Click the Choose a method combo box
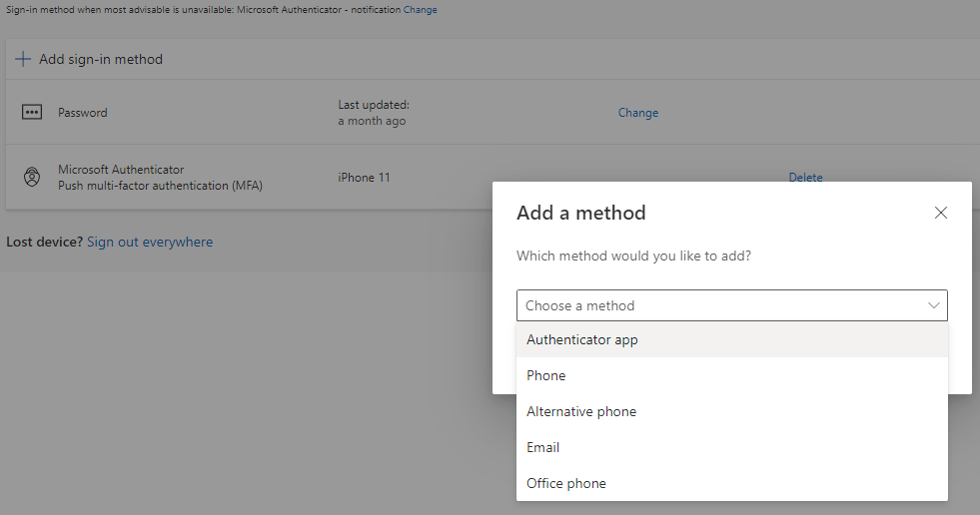Screen dimensions: 980x515 coord(719,305)
